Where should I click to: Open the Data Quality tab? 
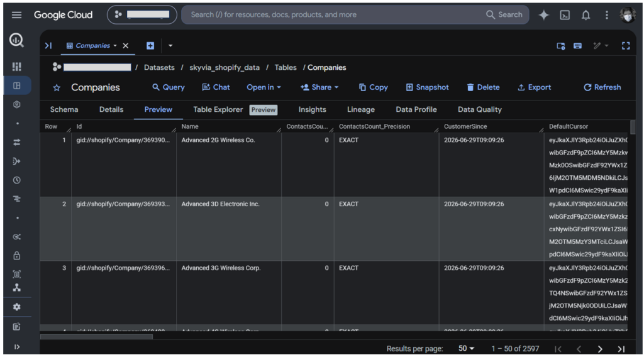pos(480,109)
